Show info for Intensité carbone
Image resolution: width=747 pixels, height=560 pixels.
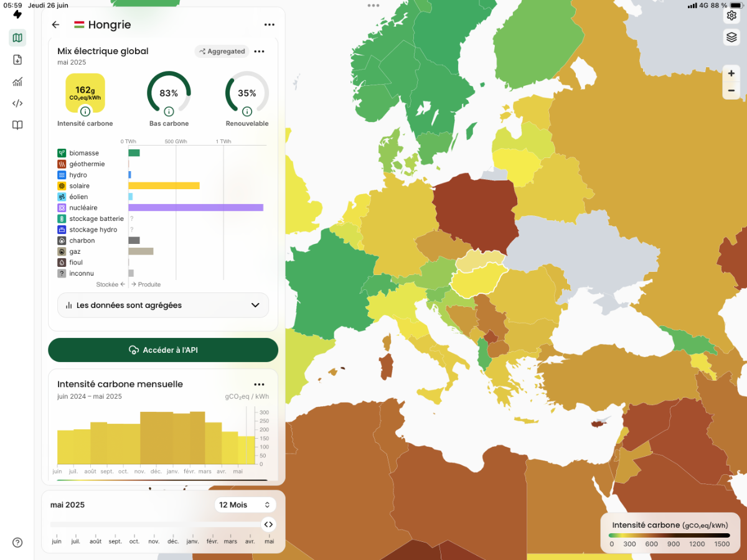(85, 111)
